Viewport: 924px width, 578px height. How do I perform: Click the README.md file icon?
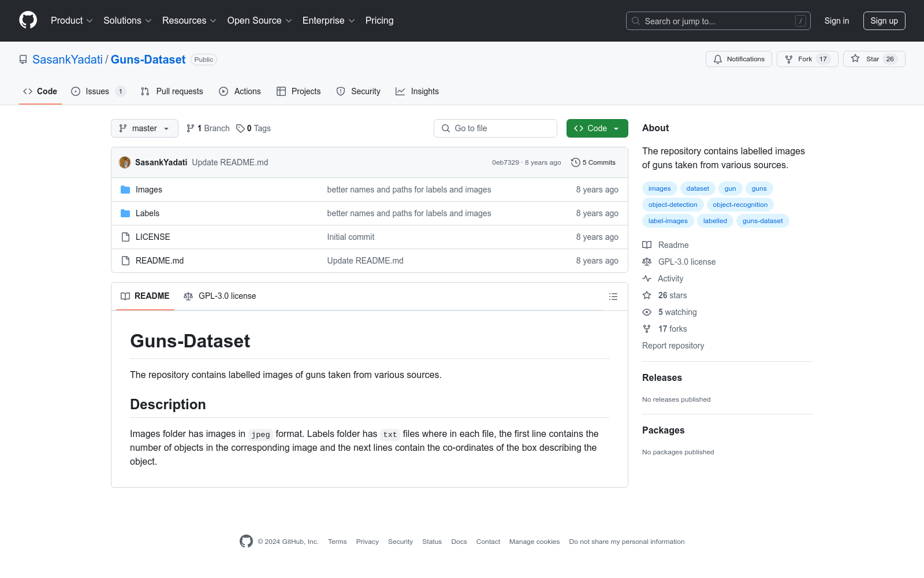pyautogui.click(x=125, y=261)
